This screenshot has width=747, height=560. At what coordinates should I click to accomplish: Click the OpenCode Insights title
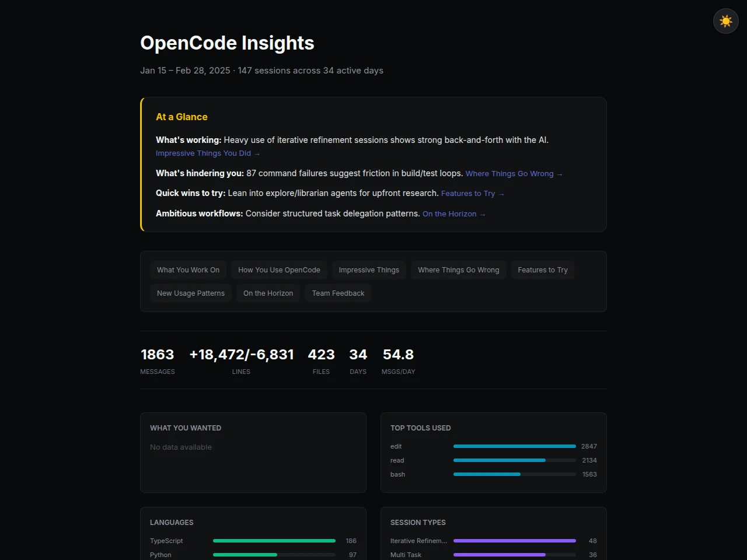coord(227,43)
